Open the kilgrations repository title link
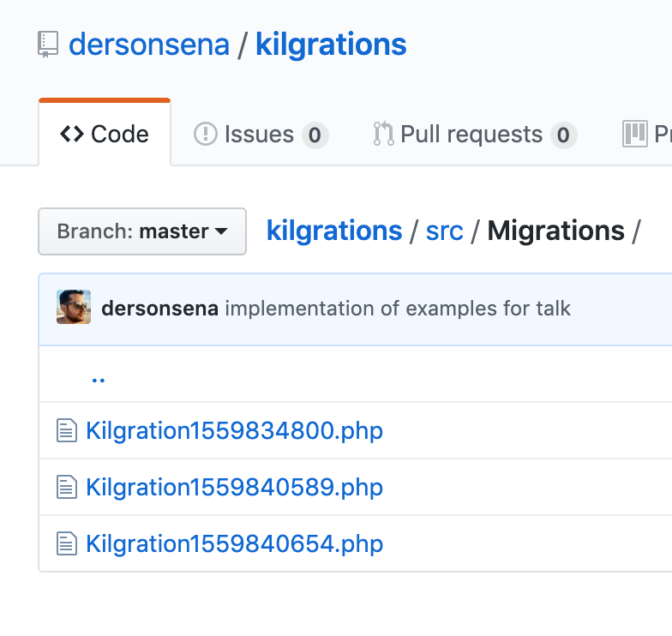The height and width of the screenshot is (636, 672). point(331,45)
